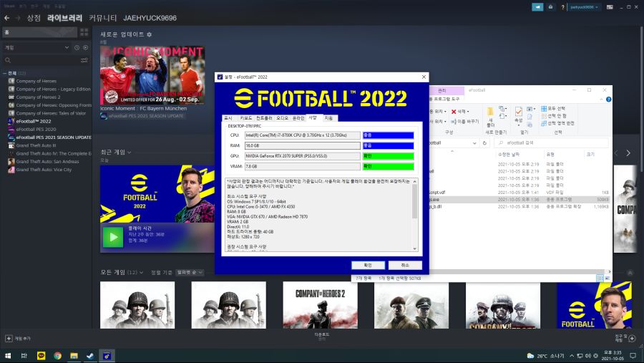
Task: Toggle ready-to-play filter icon in library
Action: [x=85, y=48]
